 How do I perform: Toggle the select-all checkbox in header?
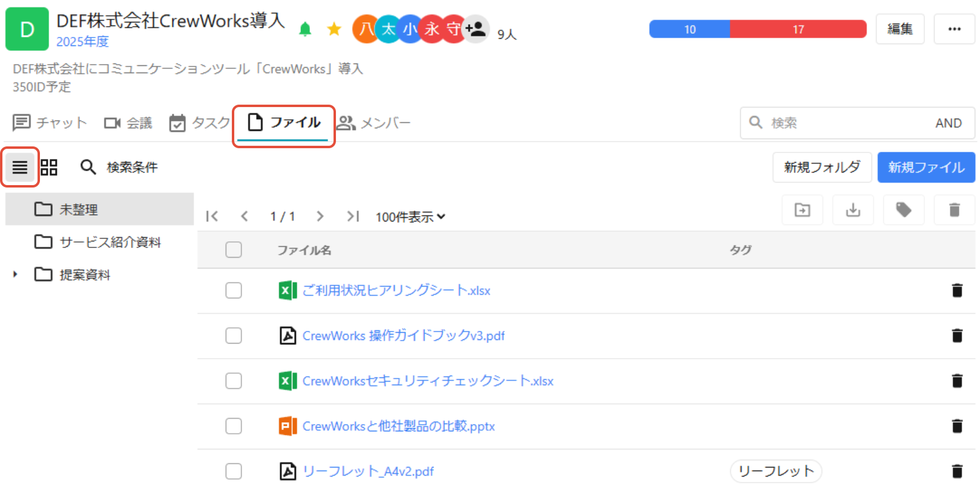[x=234, y=250]
